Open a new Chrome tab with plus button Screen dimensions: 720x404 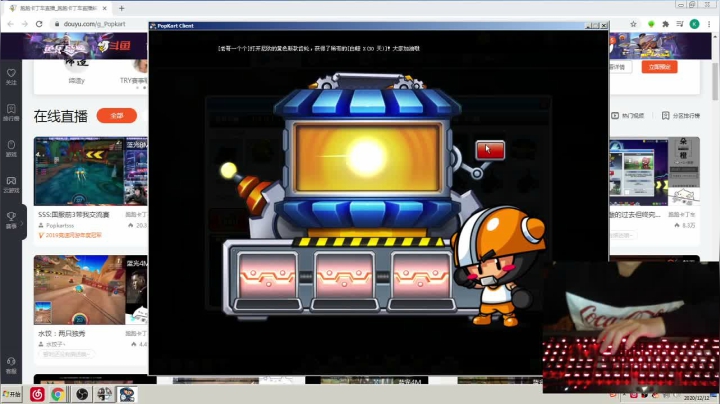point(122,8)
